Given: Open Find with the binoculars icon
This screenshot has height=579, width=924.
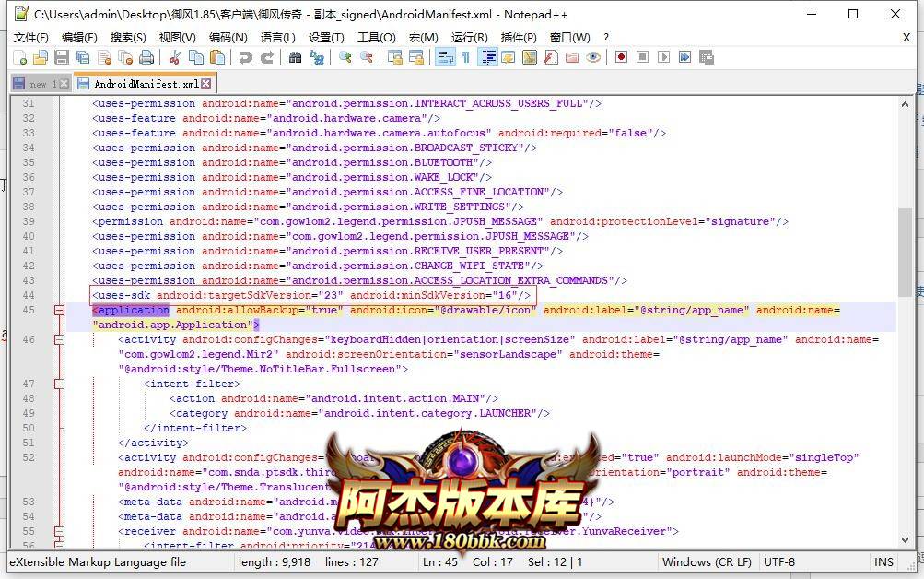Looking at the screenshot, I should [x=295, y=57].
